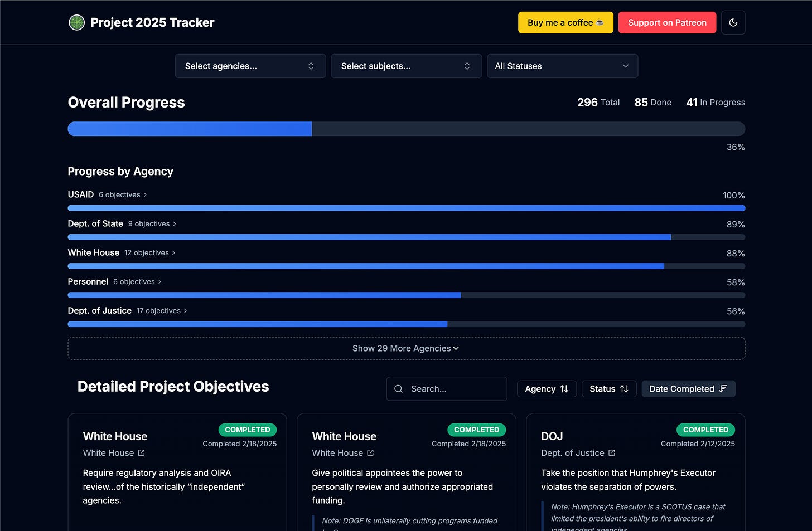Click the up-down chevrons icon in Select subjects
Image resolution: width=812 pixels, height=531 pixels.
tap(467, 66)
